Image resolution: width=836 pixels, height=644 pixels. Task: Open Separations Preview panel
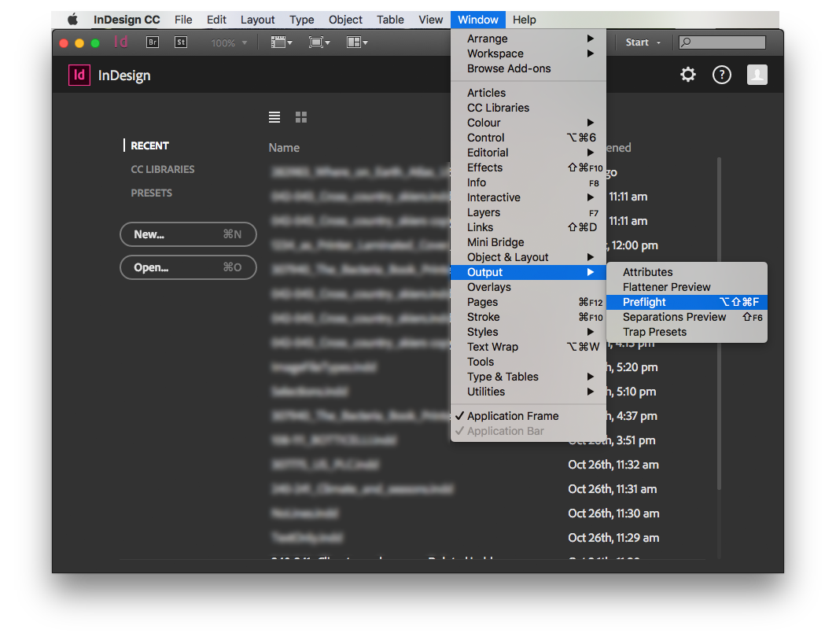687,317
